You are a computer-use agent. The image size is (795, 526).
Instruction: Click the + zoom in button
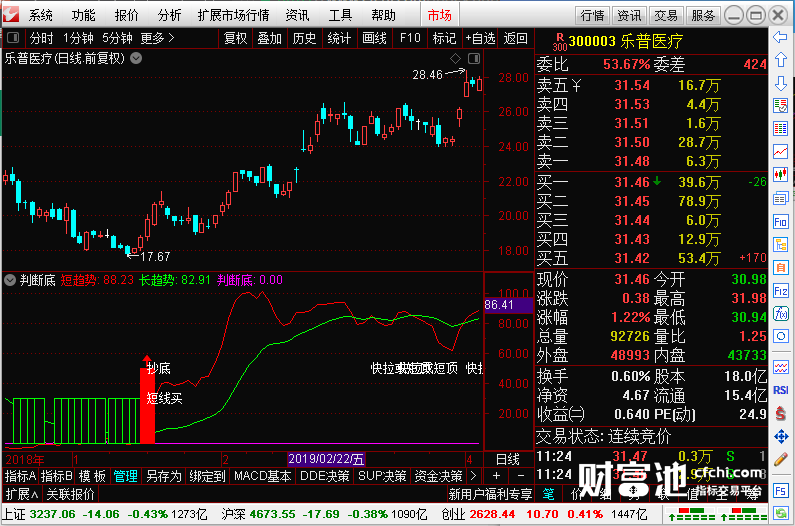496,475
